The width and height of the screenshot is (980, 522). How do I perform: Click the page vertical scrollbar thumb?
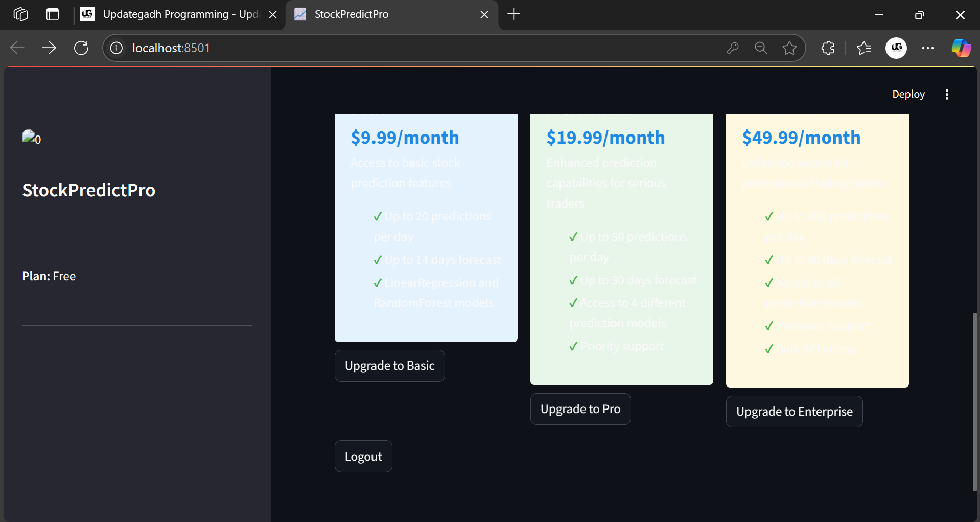click(975, 402)
